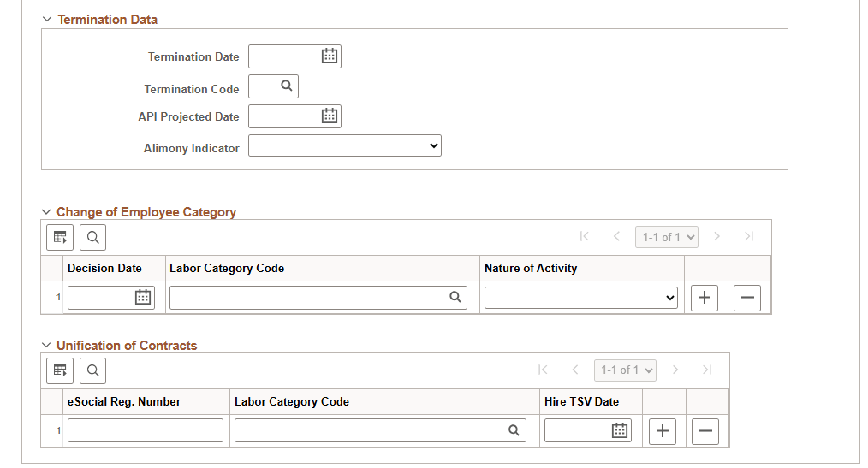
Task: Click Find icon in Change of Employee Category grid
Action: coord(93,237)
